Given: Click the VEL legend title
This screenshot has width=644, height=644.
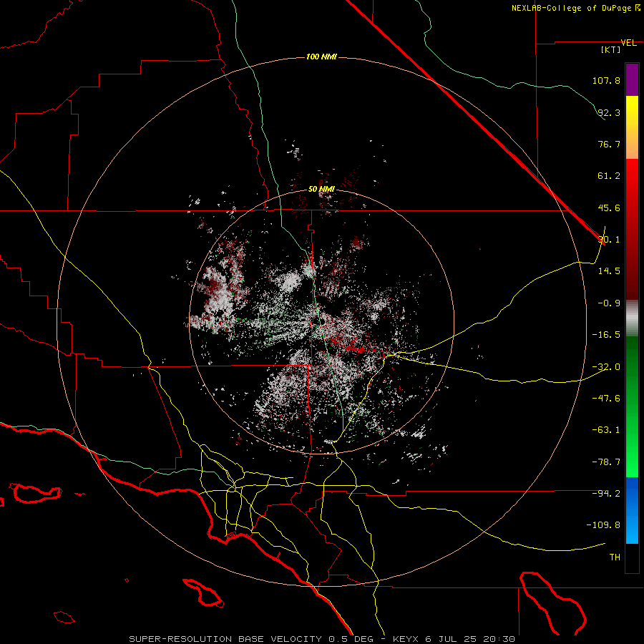Looking at the screenshot, I should point(628,43).
